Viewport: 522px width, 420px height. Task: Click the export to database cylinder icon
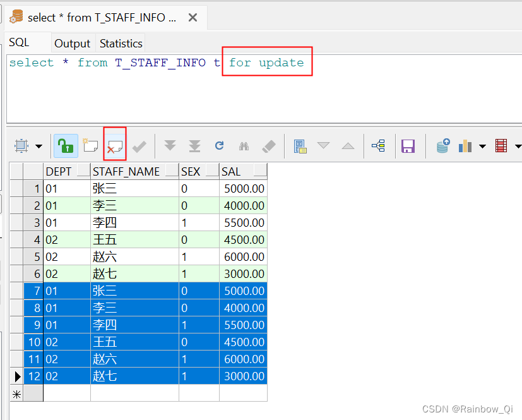[443, 145]
